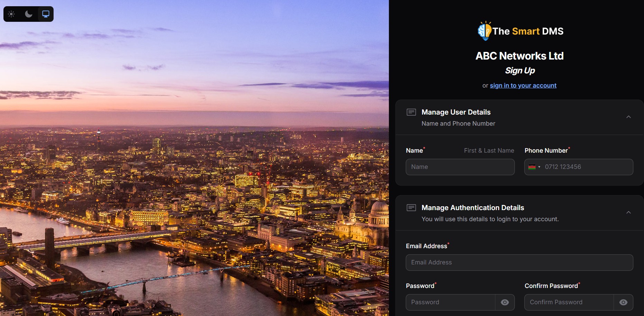Screen dimensions: 644x316
Task: Click the Manage User Details section icon
Action: tap(411, 112)
